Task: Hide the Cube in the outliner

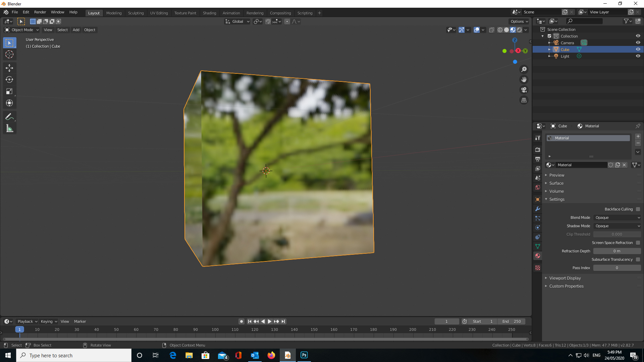Action: tap(638, 49)
